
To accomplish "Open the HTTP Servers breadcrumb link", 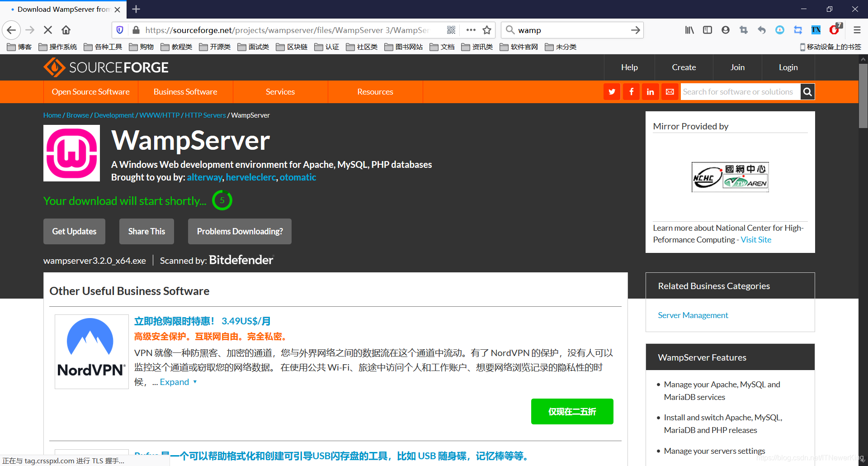I will pyautogui.click(x=205, y=115).
